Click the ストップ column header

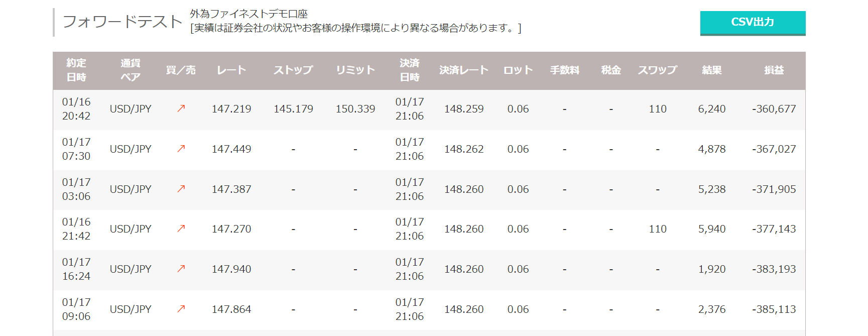pyautogui.click(x=293, y=70)
